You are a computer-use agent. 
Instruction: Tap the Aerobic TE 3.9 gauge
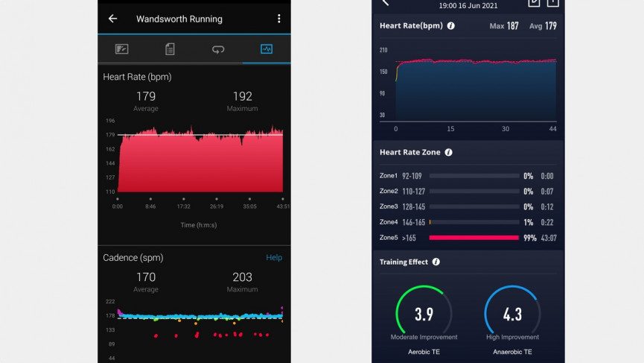(x=424, y=313)
